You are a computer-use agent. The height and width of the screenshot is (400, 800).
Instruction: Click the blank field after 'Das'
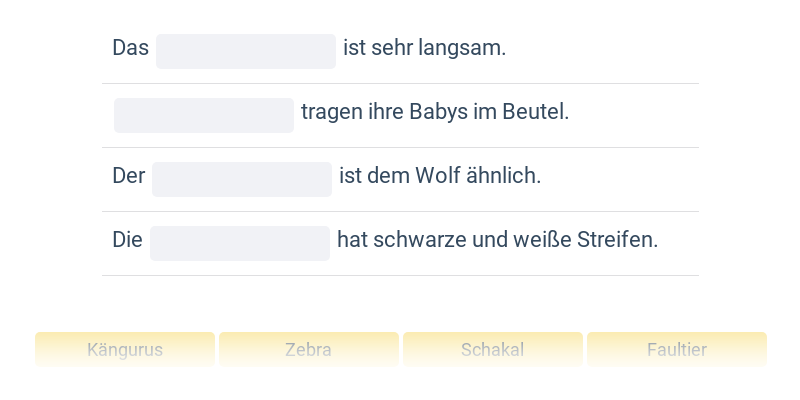tap(246, 51)
